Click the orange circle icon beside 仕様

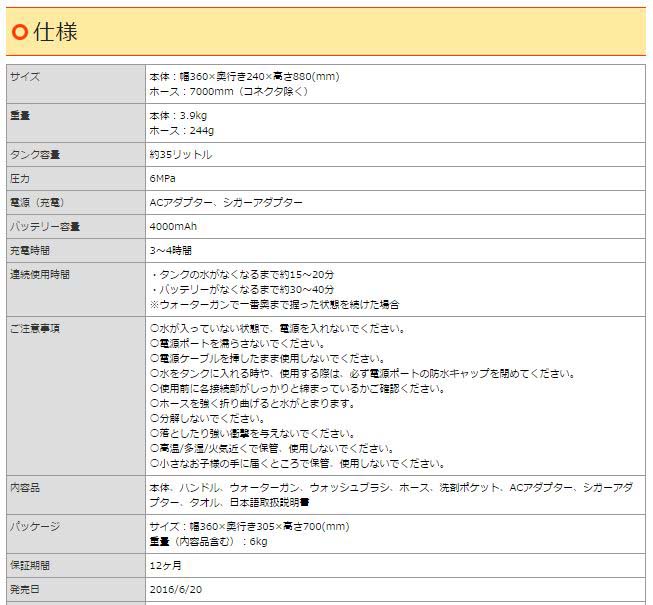20,32
